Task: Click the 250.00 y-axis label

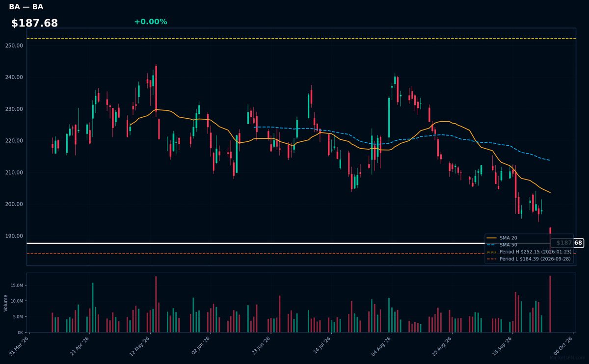Action: 14,45
